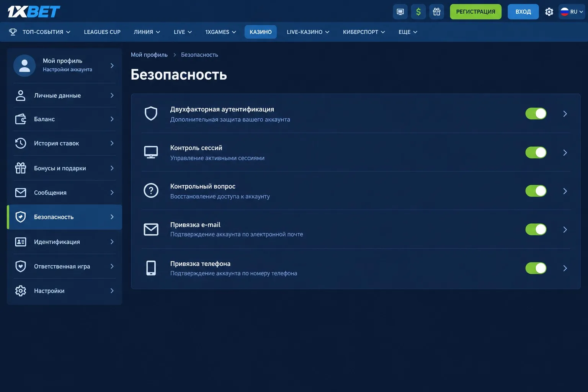Screen dimensions: 588x392
Task: Open the settings gear in header
Action: [549, 12]
